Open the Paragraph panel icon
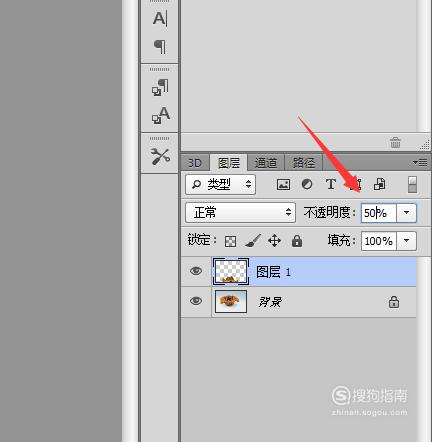 point(160,46)
